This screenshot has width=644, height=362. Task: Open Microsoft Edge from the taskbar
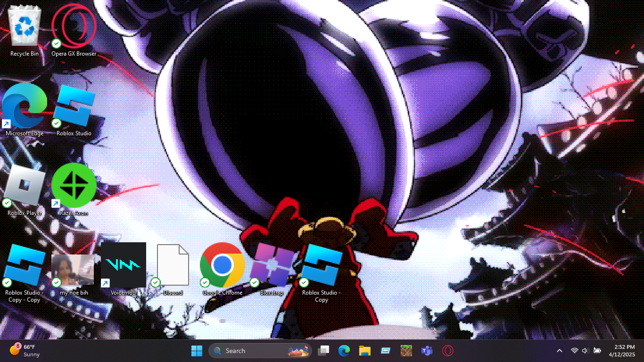(x=344, y=351)
